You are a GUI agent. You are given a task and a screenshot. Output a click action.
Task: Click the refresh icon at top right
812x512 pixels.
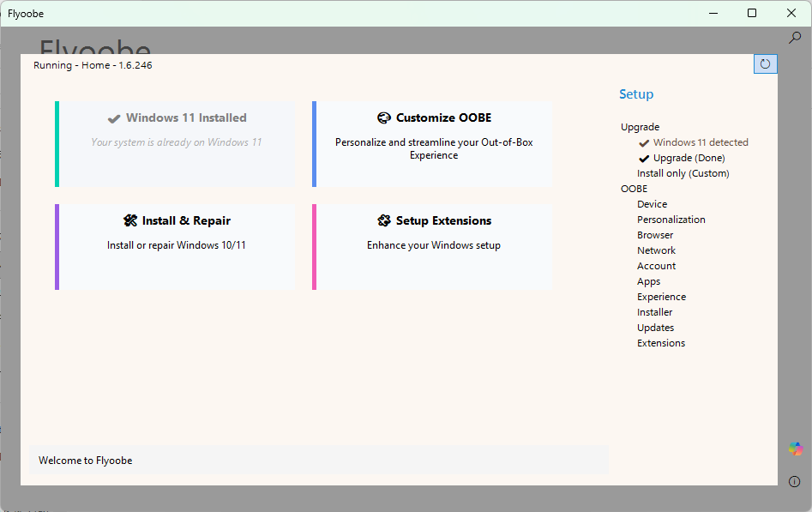coord(765,64)
